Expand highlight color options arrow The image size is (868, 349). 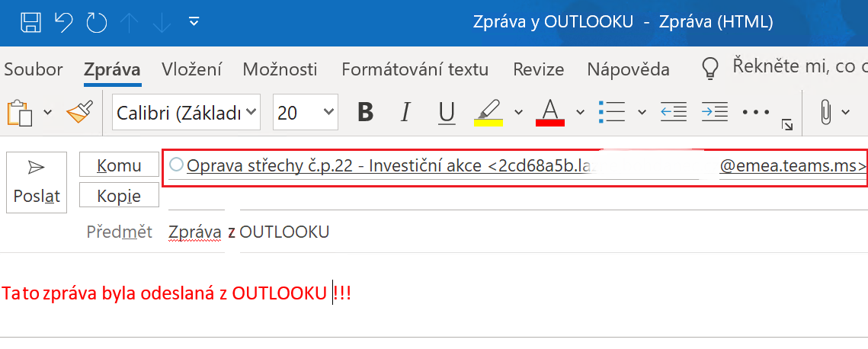(x=519, y=112)
